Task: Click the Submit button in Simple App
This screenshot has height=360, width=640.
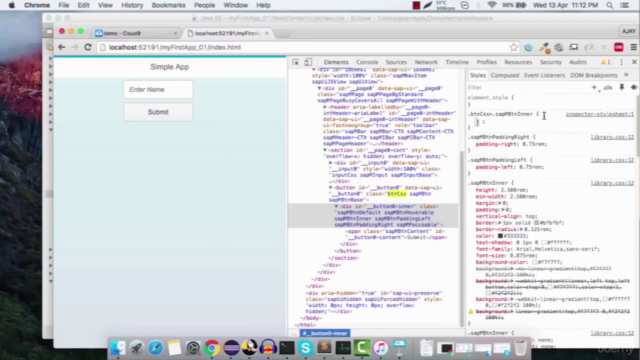Action: click(158, 112)
